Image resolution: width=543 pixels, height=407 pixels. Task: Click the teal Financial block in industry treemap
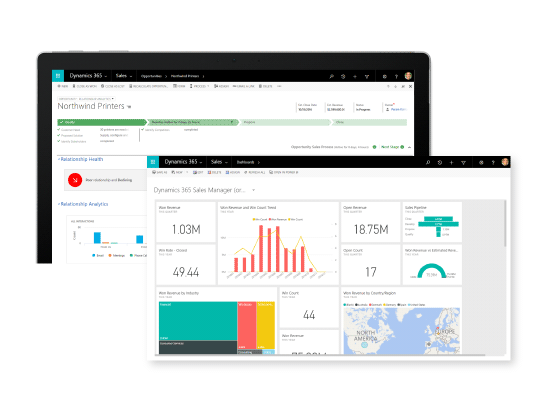(x=198, y=321)
